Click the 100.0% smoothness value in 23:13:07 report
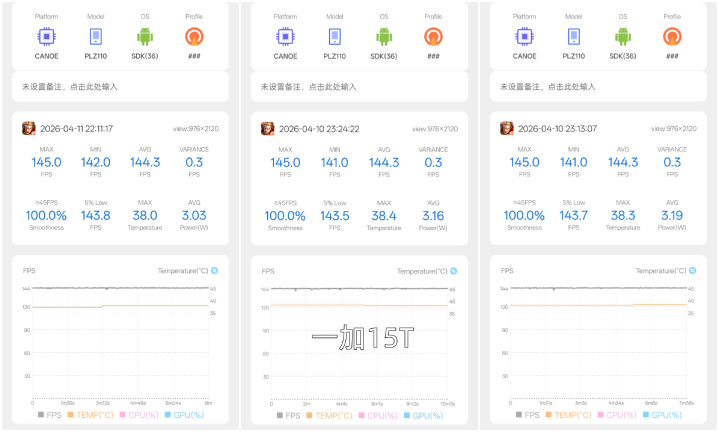This screenshot has height=432, width=719. [525, 216]
